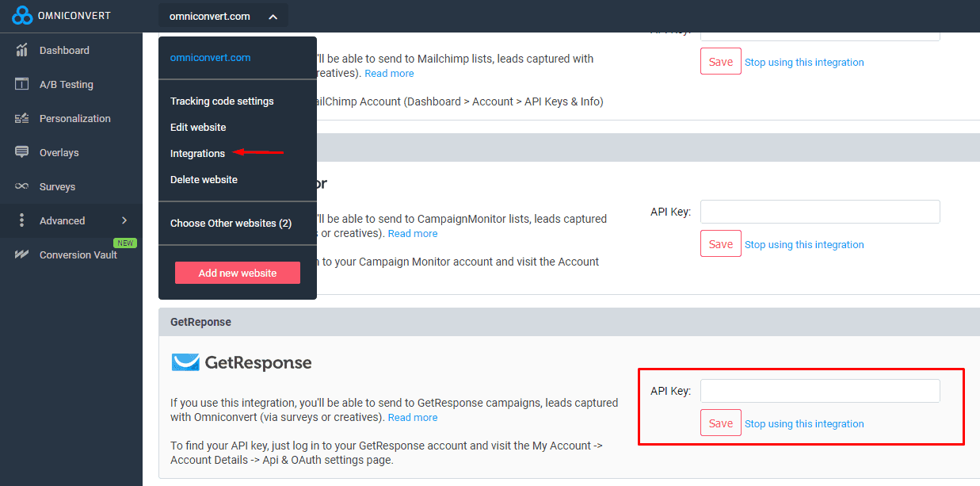Open GetResponse Read more link
The height and width of the screenshot is (486, 980).
pyautogui.click(x=413, y=417)
